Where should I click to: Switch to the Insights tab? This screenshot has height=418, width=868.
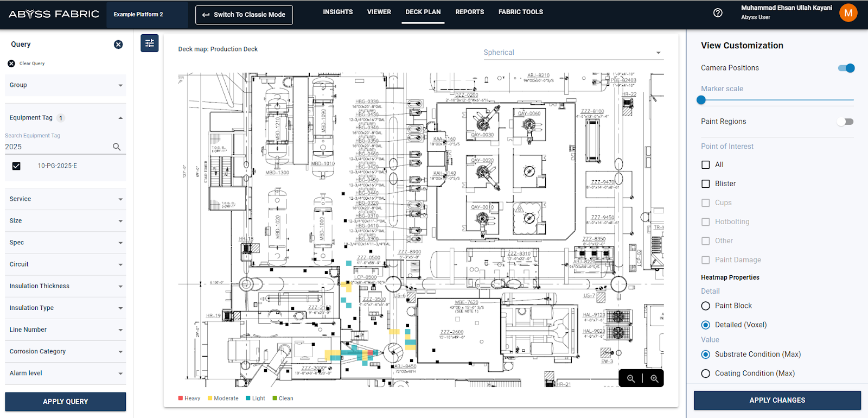(x=337, y=12)
